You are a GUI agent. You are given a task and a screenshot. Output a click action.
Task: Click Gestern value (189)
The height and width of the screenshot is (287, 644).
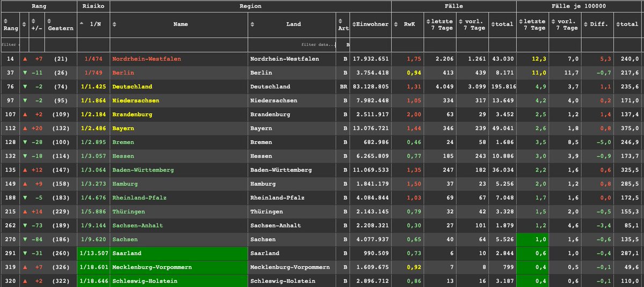[60, 225]
